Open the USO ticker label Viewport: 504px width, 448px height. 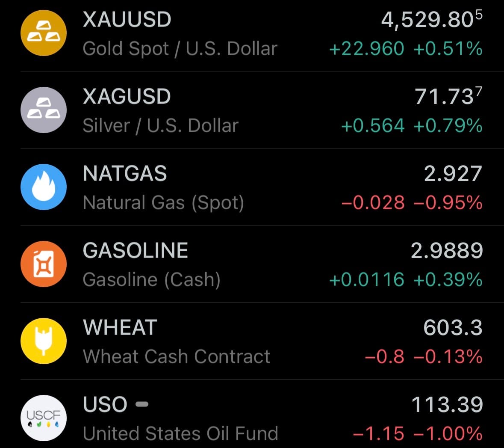pos(105,405)
